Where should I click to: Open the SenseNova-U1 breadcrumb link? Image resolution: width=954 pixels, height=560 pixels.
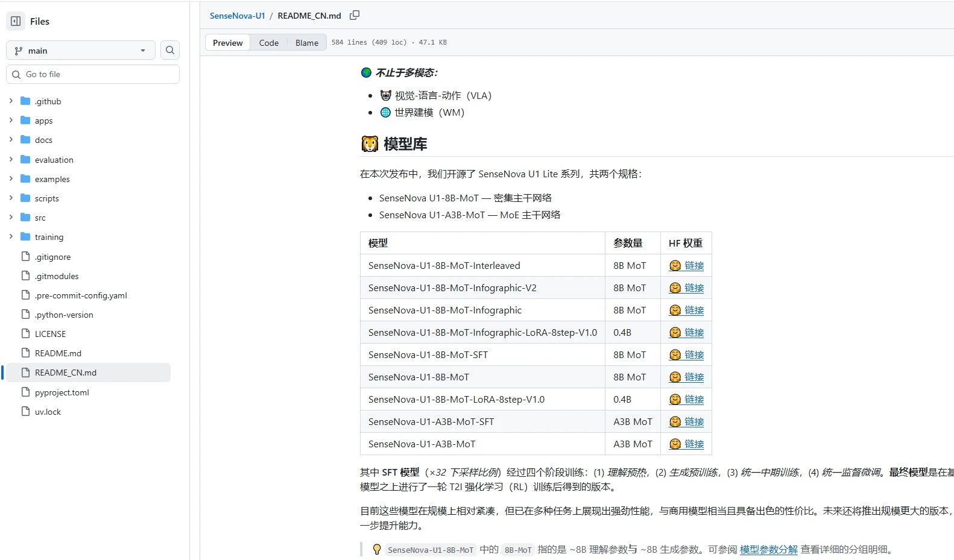(x=238, y=16)
